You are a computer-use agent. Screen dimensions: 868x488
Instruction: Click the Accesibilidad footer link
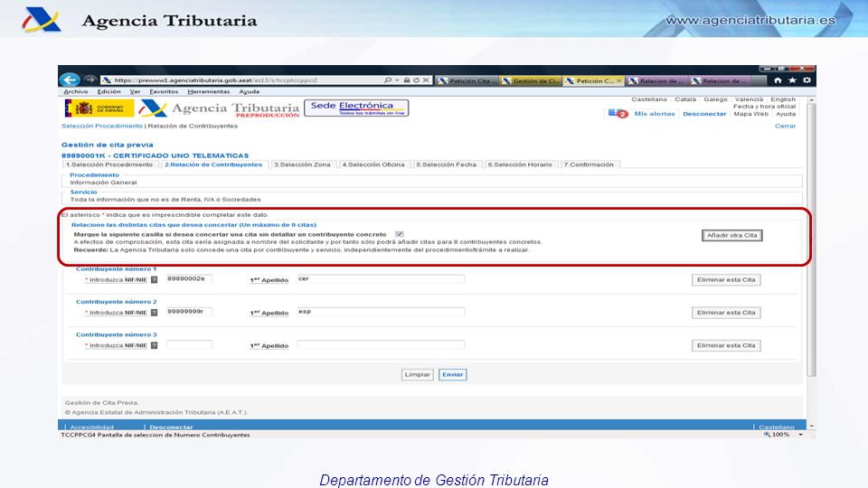click(92, 427)
